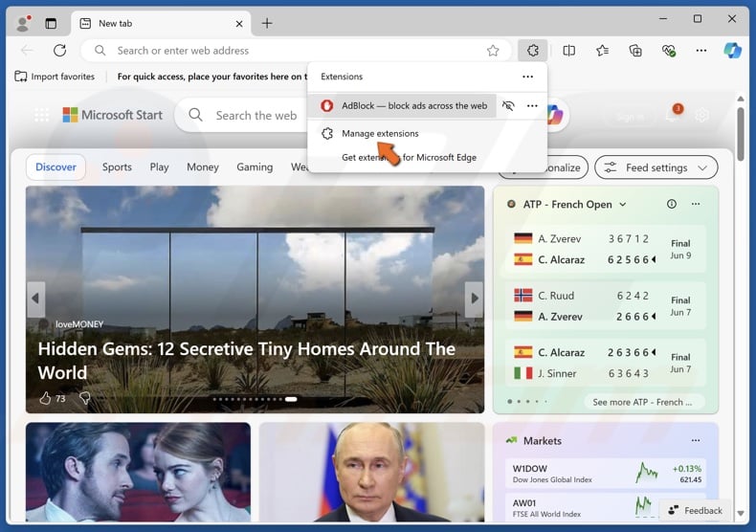Open a new tab with plus button
Screen dimensions: 756x532
[267, 23]
